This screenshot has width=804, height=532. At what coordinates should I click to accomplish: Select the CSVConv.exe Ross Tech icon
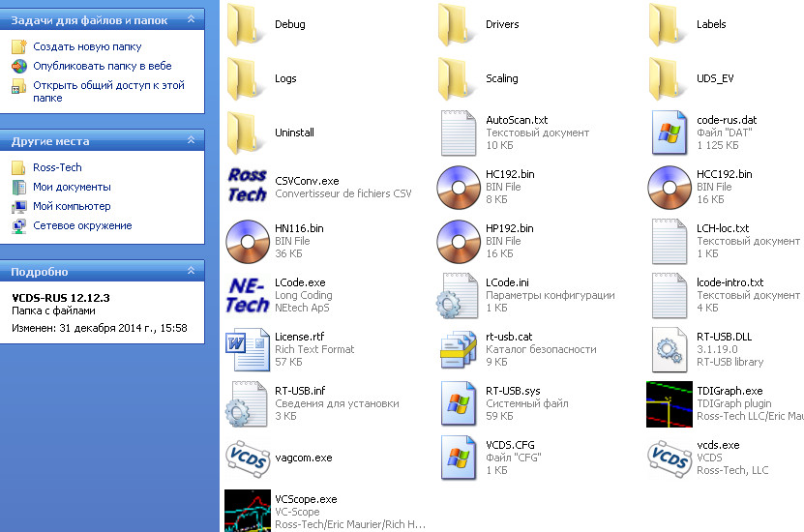click(248, 185)
